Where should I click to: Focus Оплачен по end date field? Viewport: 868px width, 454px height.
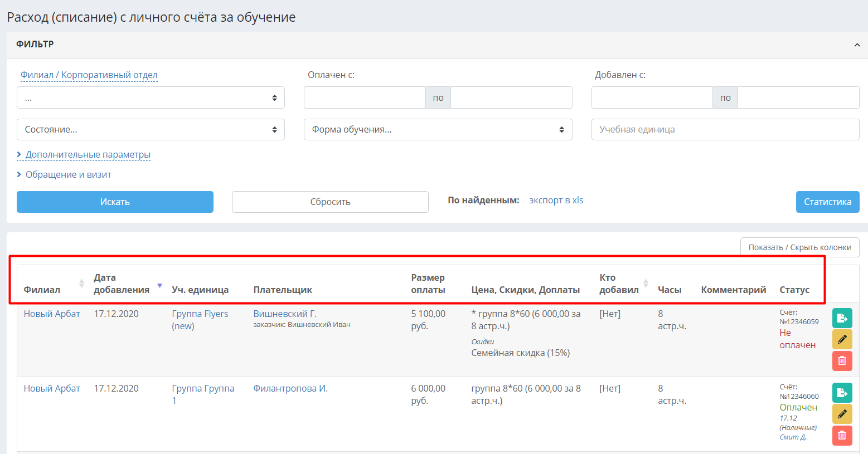tap(511, 97)
